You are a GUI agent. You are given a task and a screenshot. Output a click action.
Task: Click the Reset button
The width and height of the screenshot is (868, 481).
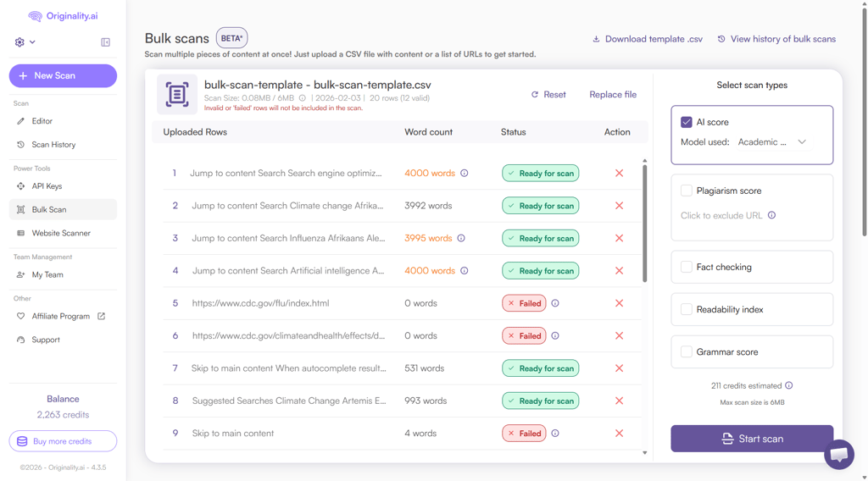[x=548, y=95]
